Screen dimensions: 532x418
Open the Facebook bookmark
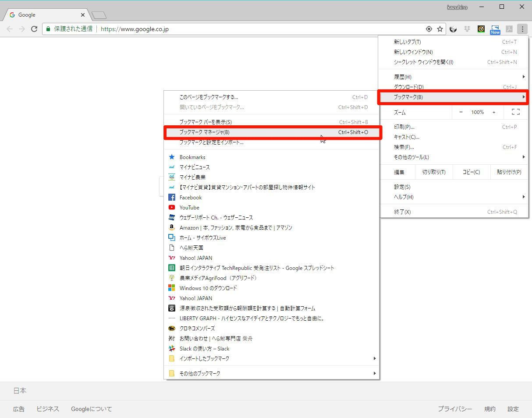pyautogui.click(x=272, y=197)
